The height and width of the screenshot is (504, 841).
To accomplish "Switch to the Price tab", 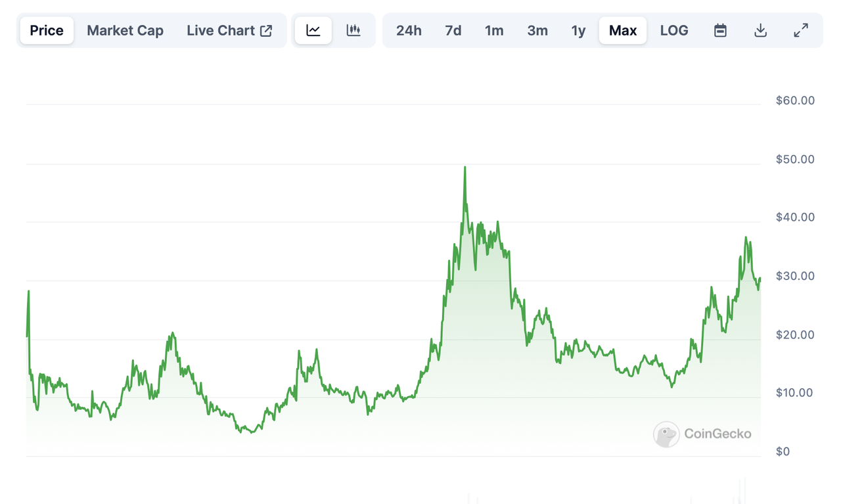I will pos(46,30).
